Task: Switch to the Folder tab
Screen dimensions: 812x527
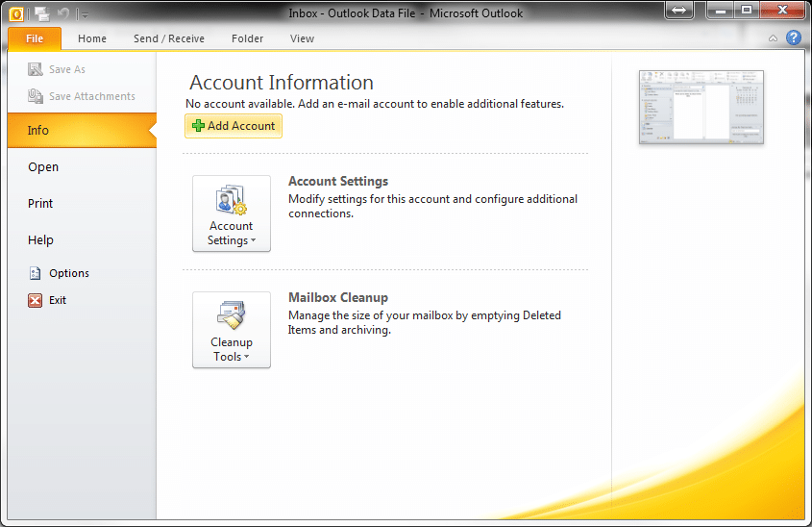Action: tap(248, 38)
